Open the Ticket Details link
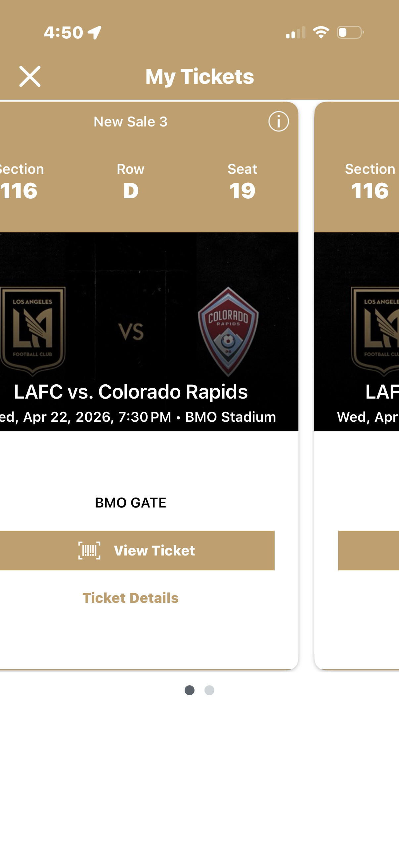 pos(130,598)
